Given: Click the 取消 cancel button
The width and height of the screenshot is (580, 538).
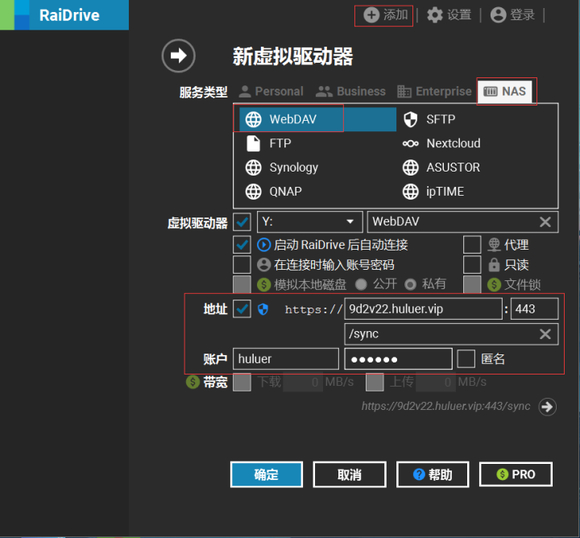Looking at the screenshot, I should 350,474.
